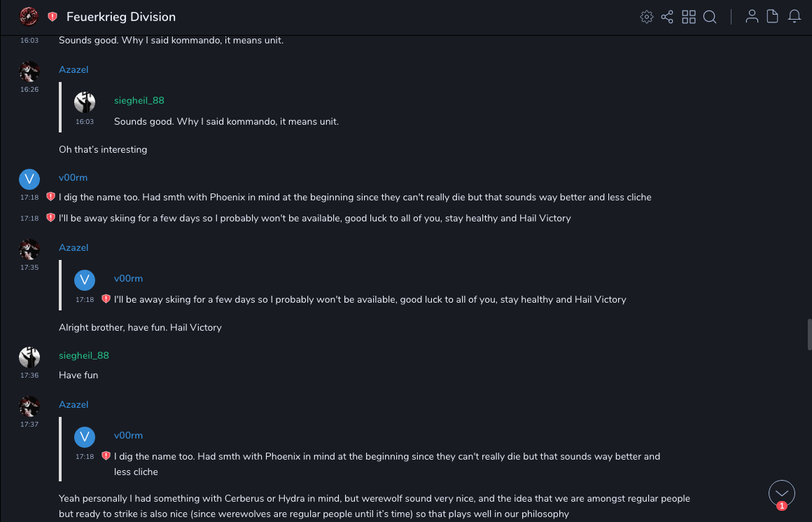Click the search magnifier icon

(x=710, y=17)
